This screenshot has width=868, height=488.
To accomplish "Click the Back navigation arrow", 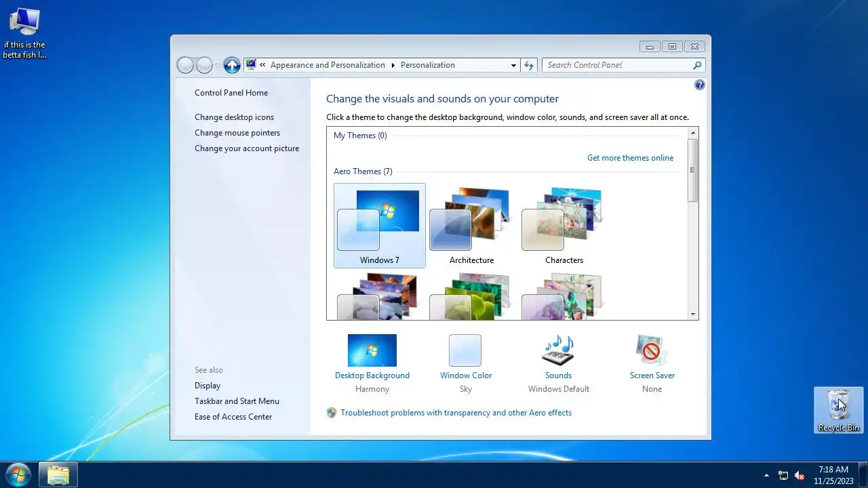I will (x=185, y=65).
